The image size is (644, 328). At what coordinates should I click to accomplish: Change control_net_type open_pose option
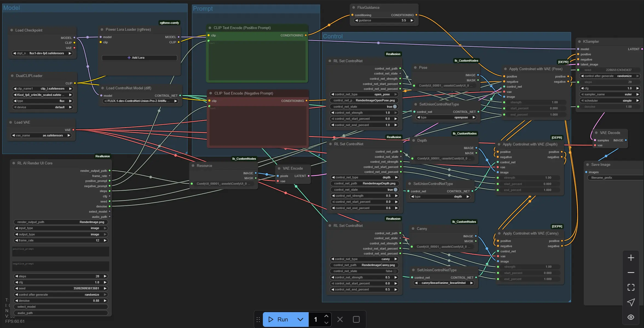364,94
